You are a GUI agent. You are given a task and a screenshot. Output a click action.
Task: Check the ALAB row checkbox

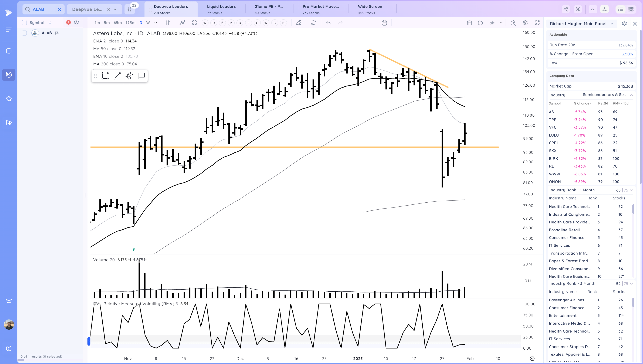click(24, 33)
